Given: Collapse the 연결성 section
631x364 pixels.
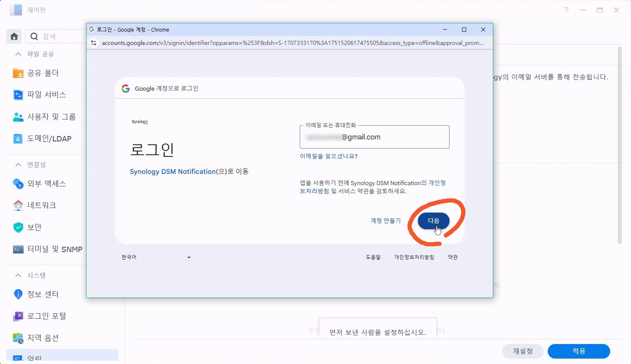Looking at the screenshot, I should [18, 165].
